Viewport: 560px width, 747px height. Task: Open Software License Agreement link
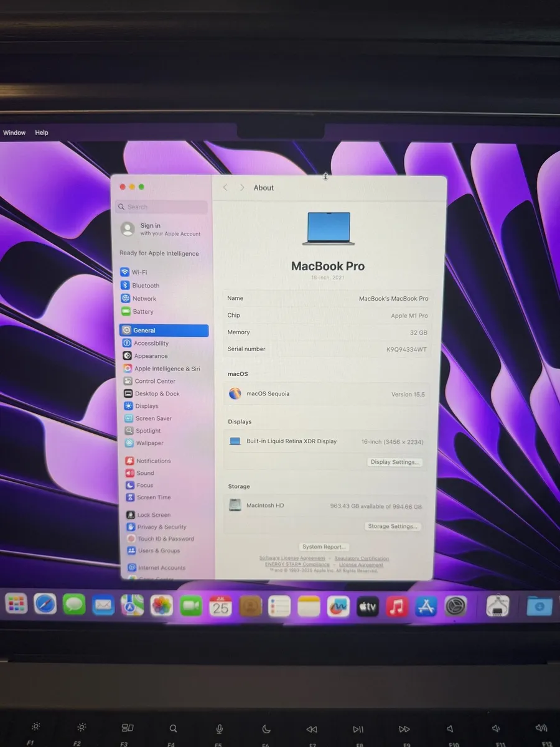[x=292, y=558]
